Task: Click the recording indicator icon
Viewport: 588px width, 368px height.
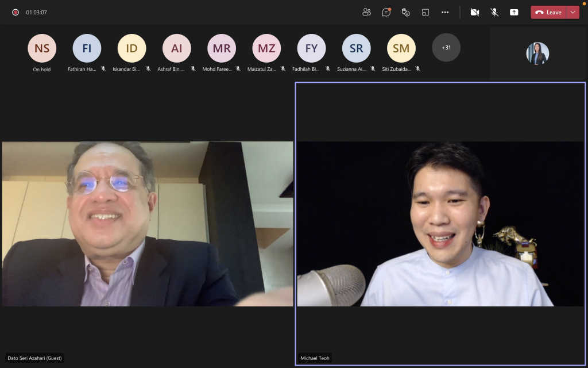Action: point(16,12)
